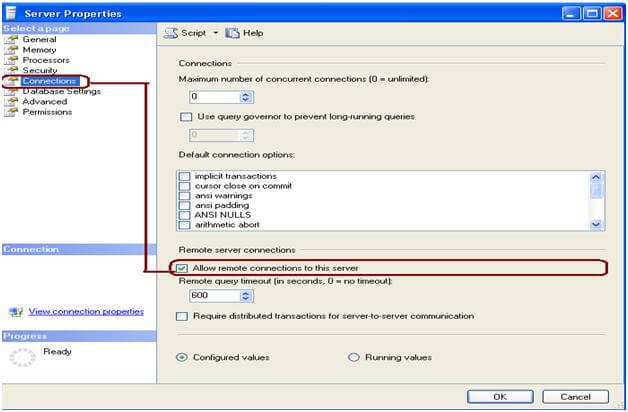Click the Ready progress spinner icon
The image size is (628, 412).
click(22, 357)
